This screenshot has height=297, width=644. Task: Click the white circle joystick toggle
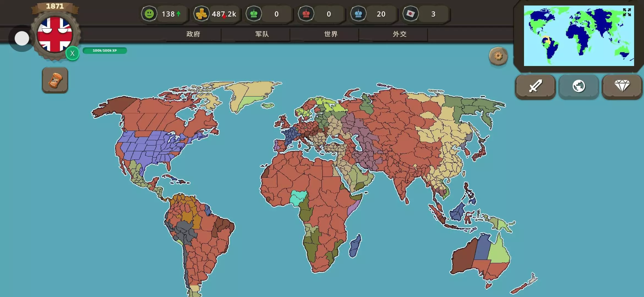point(22,38)
